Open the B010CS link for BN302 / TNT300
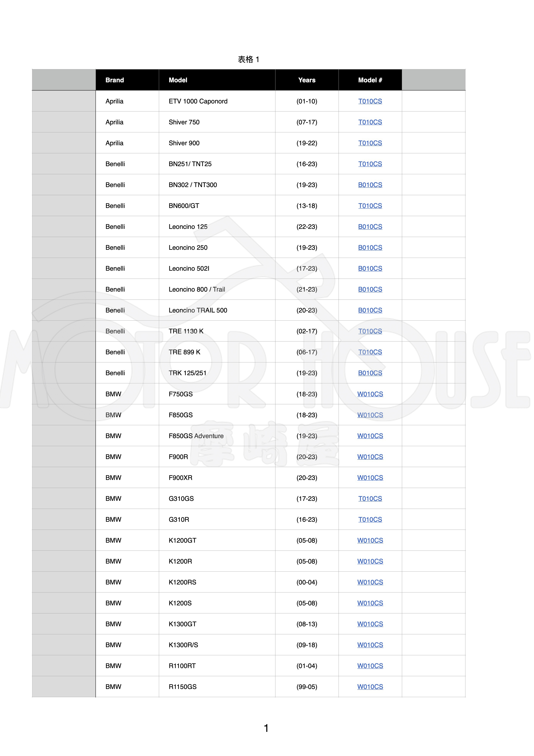The image size is (534, 756). click(370, 185)
